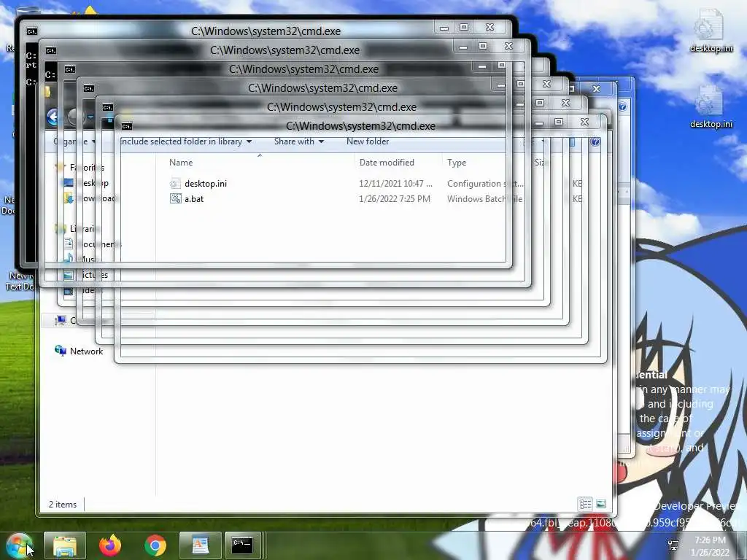This screenshot has height=560, width=747.
Task: Toggle the preview pane button in Explorer toolbar
Action: click(x=572, y=142)
